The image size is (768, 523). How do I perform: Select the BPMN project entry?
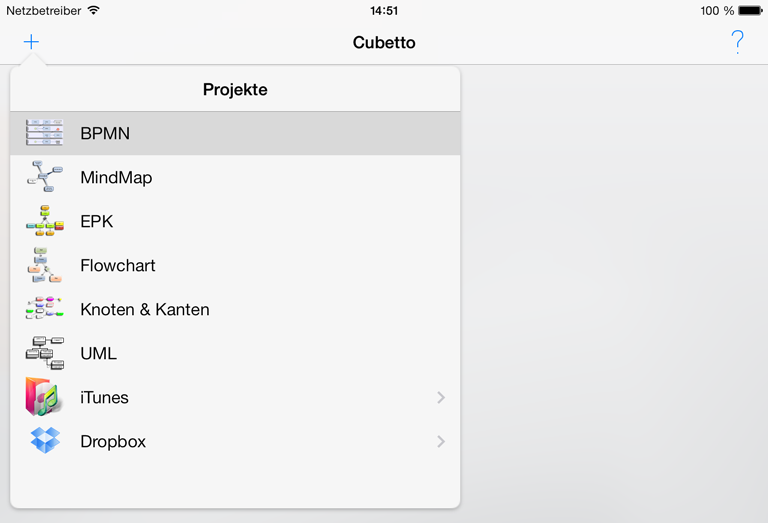[x=235, y=133]
